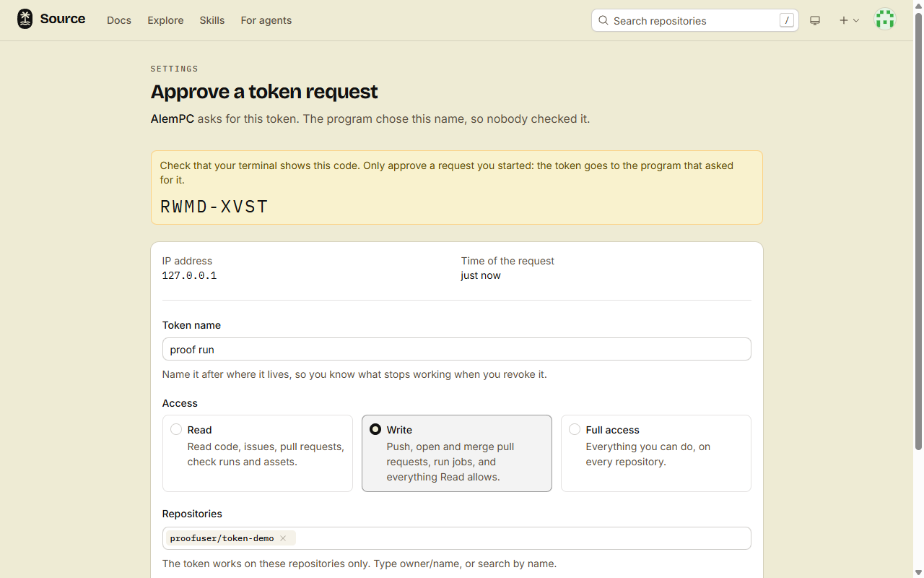Remove the proofuser/token-demo repository chip
Screen dimensions: 924x578
[283, 538]
